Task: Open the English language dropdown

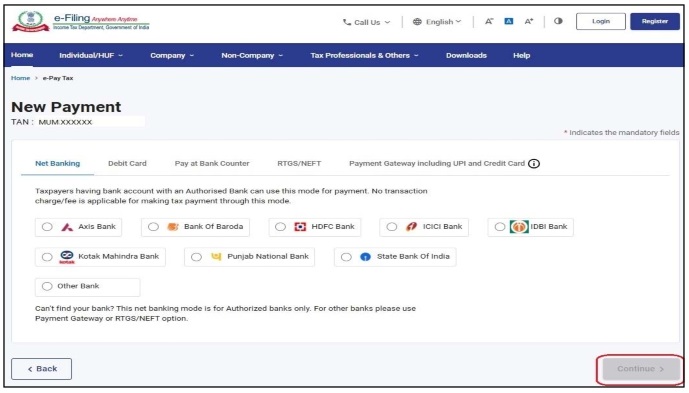Action: (437, 22)
